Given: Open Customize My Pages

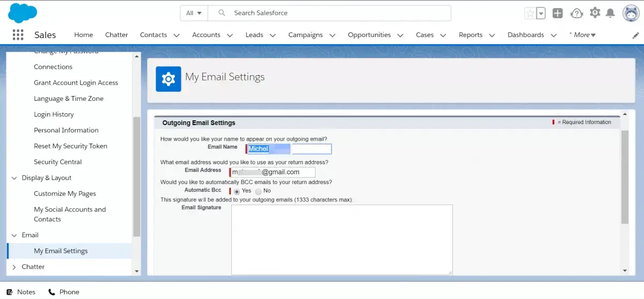Looking at the screenshot, I should tap(65, 194).
